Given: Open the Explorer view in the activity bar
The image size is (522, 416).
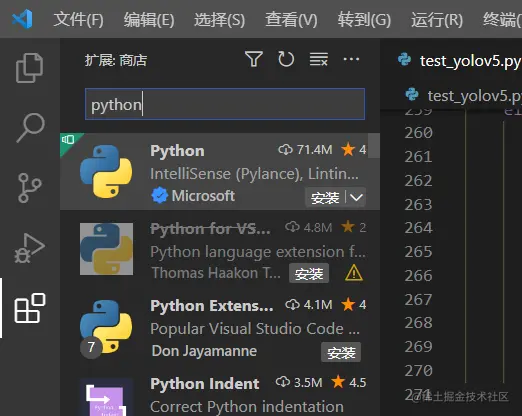Looking at the screenshot, I should pos(29,68).
